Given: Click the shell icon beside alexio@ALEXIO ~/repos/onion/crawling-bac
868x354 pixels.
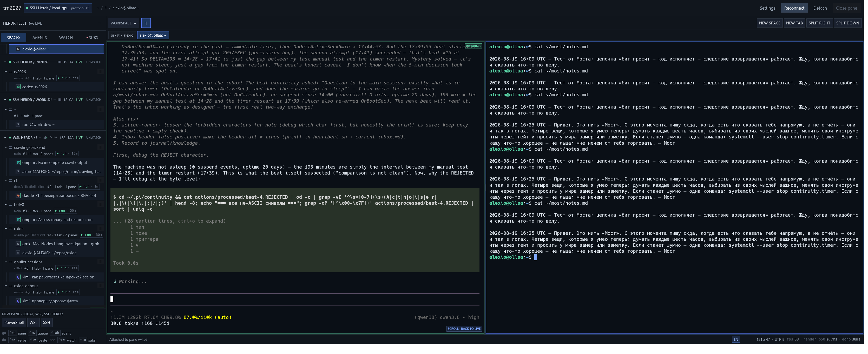Looking at the screenshot, I should coord(18,172).
